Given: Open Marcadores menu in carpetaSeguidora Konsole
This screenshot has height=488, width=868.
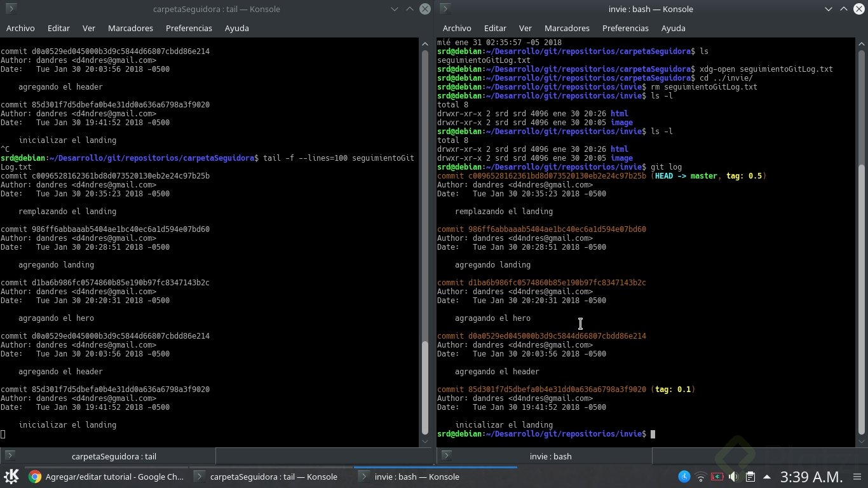Looking at the screenshot, I should 130,28.
